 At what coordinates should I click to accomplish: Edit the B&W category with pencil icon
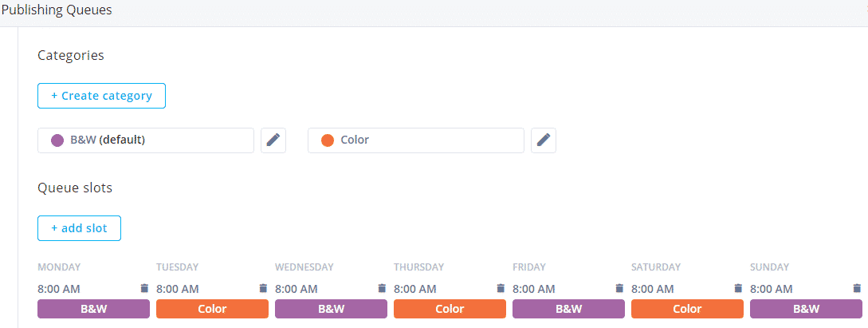tap(273, 140)
